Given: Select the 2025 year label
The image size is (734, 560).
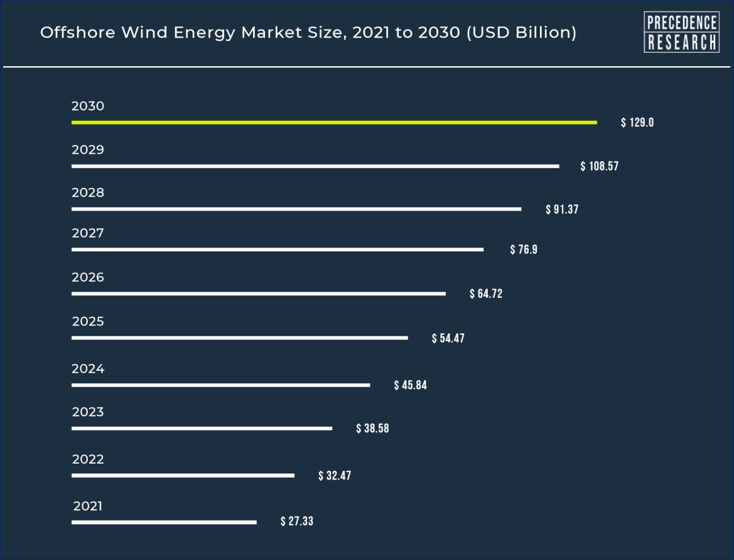Looking at the screenshot, I should (x=88, y=322).
